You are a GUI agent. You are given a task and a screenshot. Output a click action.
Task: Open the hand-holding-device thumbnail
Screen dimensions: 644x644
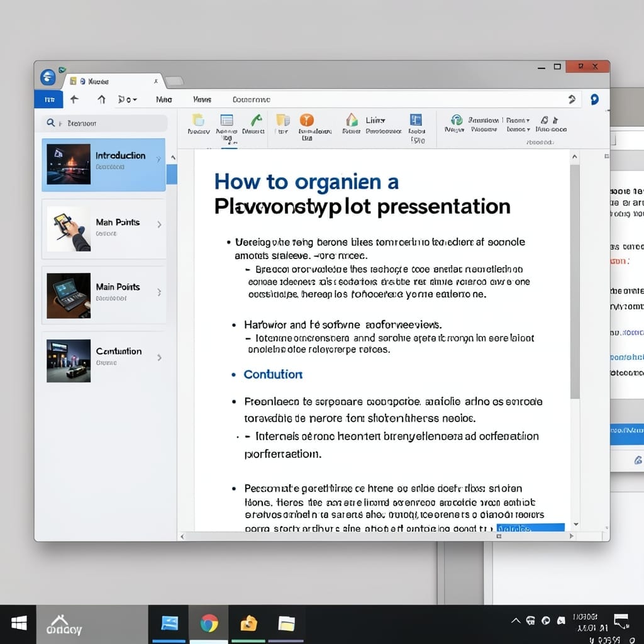click(x=69, y=229)
